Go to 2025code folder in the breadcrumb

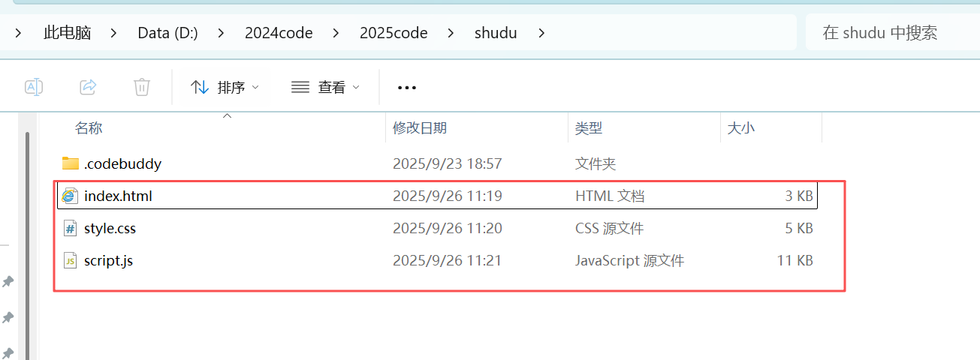click(394, 33)
